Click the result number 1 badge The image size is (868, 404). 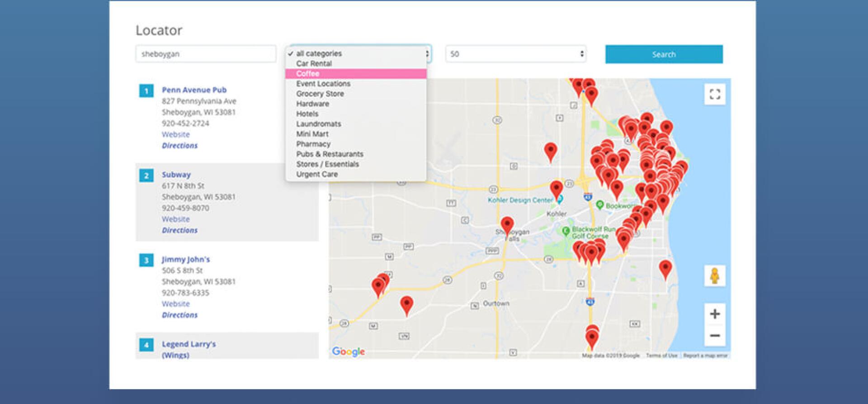click(146, 91)
